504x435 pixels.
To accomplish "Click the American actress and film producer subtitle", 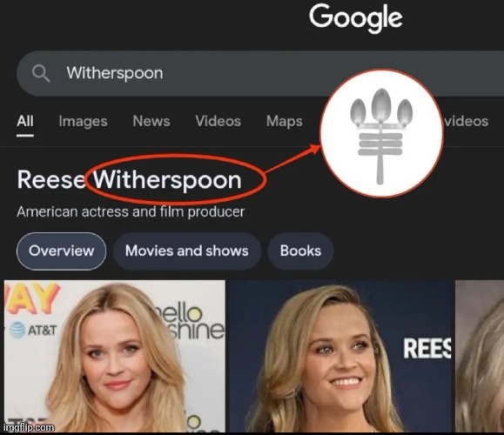I will 131,212.
